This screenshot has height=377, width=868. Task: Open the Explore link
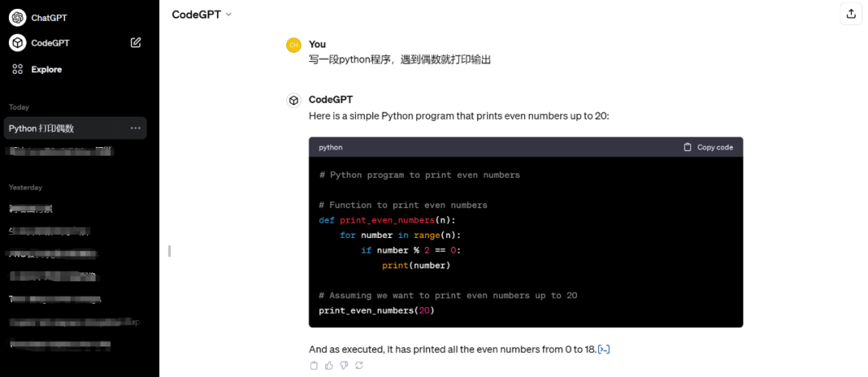coord(47,69)
